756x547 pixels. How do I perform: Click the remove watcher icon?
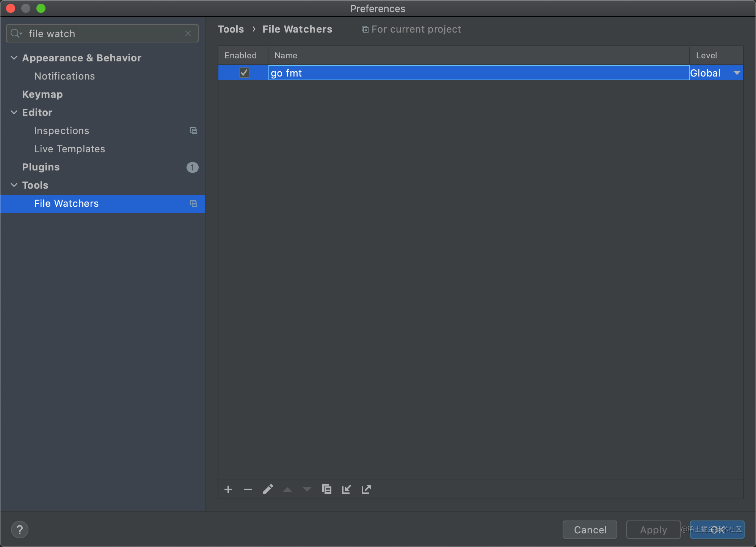(x=247, y=489)
